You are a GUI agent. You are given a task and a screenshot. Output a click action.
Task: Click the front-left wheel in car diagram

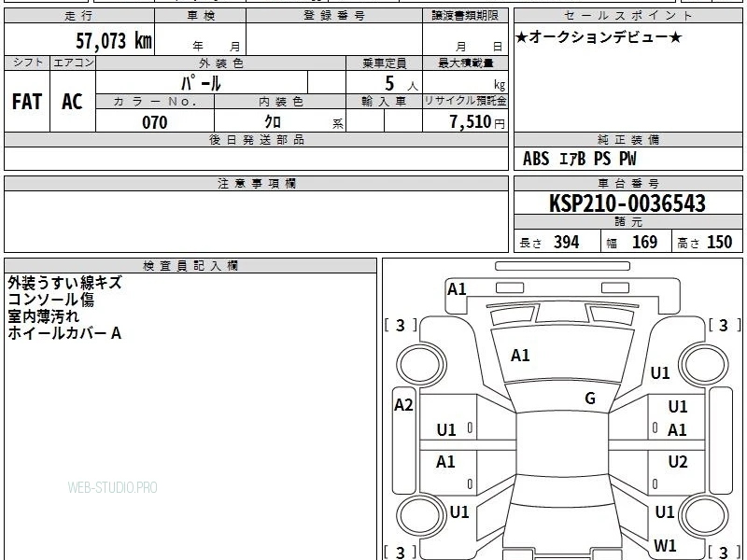(421, 365)
